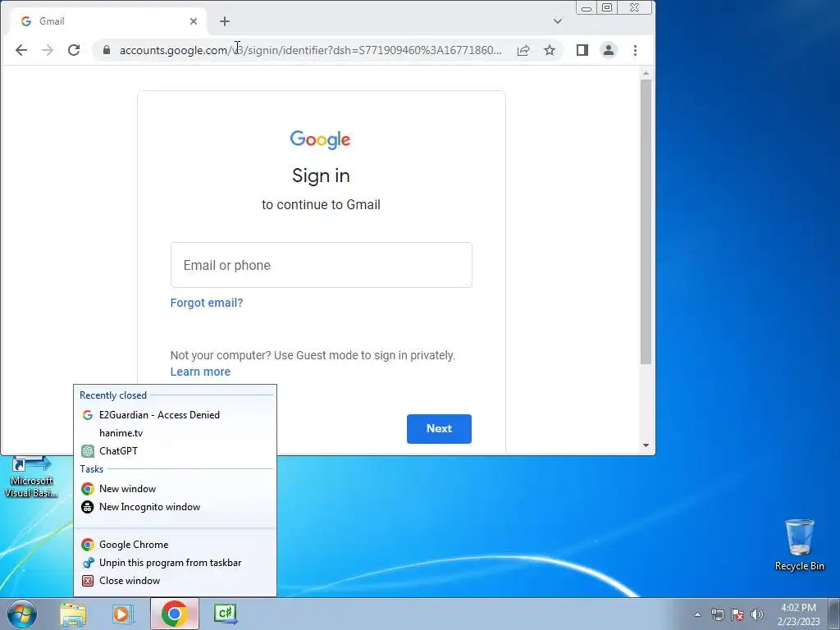This screenshot has height=630, width=840.
Task: Bookmark this page with the star icon
Action: [550, 50]
